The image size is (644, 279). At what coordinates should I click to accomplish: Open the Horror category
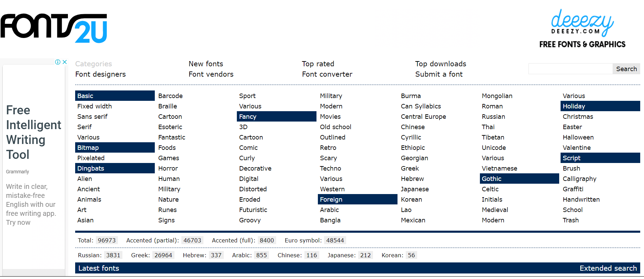coord(168,168)
